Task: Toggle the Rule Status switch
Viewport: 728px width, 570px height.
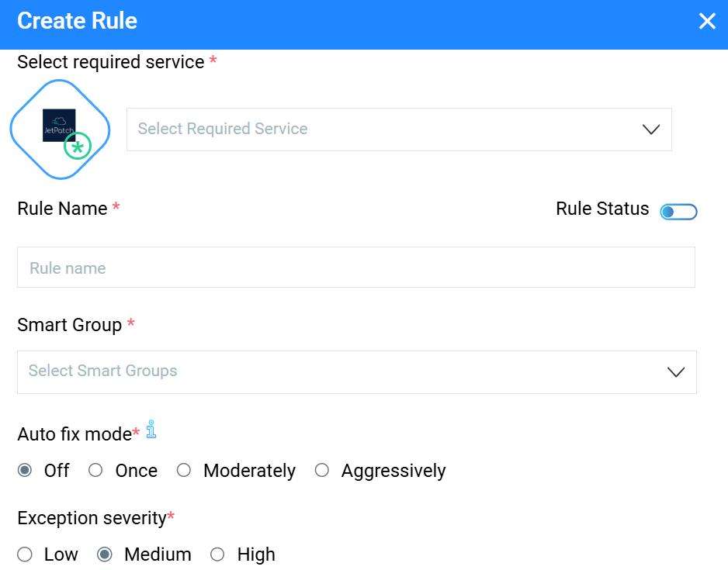Action: (678, 211)
